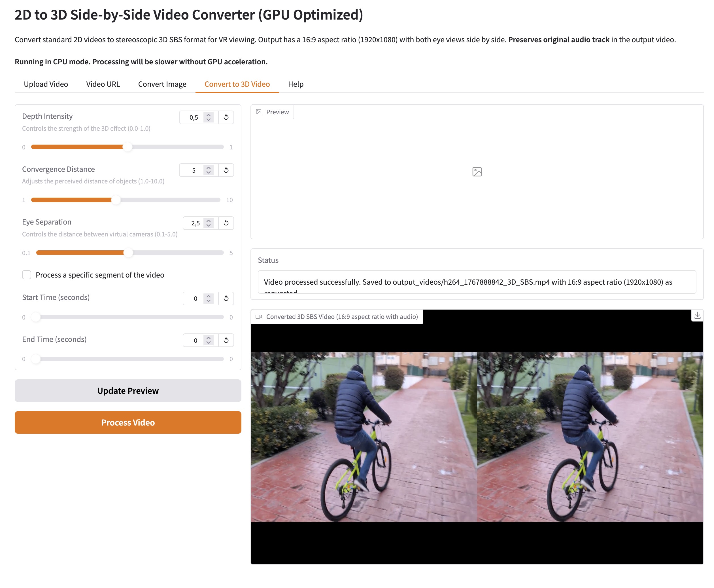Click the Depth Intensity slider handle
714x588 pixels.
[127, 147]
